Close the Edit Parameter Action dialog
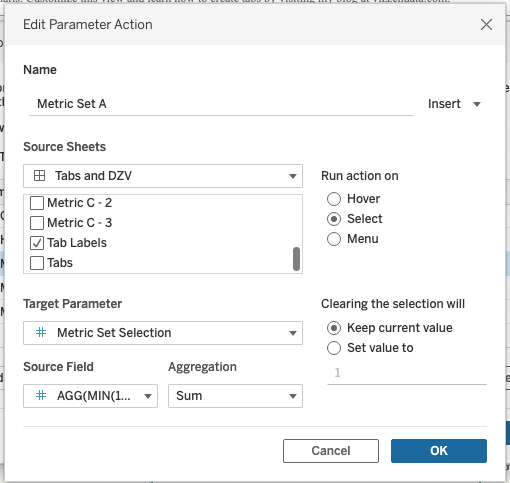Viewport: 510px width, 483px height. click(x=486, y=24)
